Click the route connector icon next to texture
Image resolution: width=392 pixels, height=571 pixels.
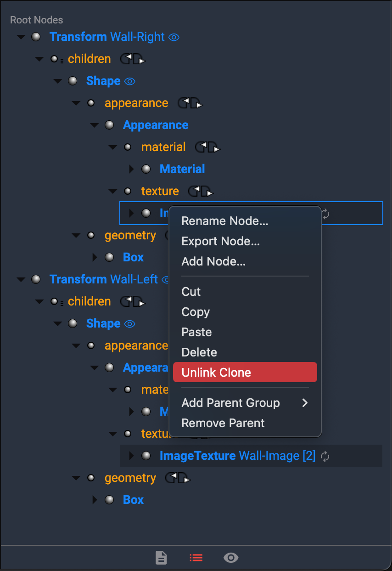tap(201, 192)
